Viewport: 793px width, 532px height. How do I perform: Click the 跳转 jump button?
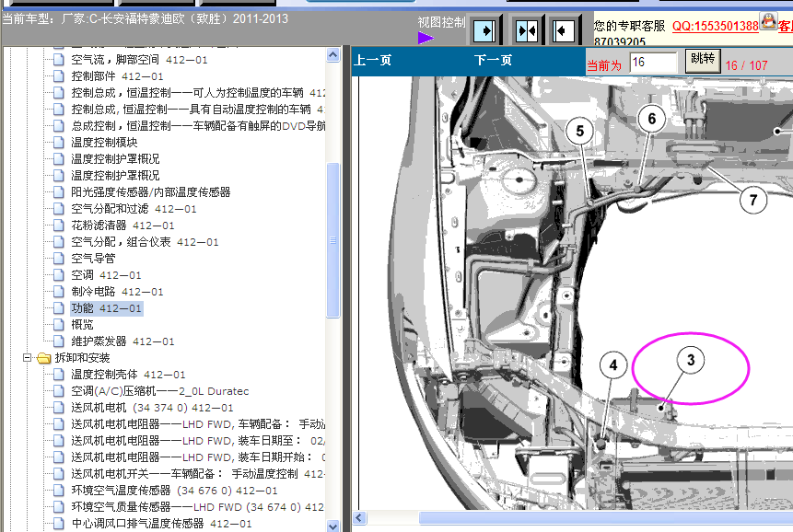[703, 61]
